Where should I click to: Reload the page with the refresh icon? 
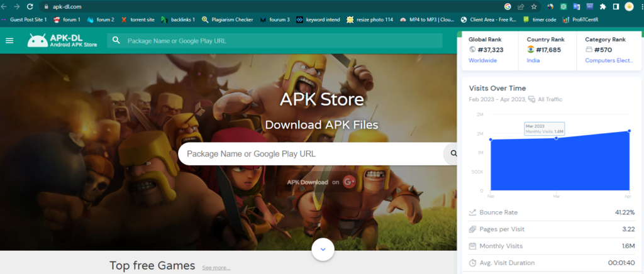pyautogui.click(x=30, y=6)
